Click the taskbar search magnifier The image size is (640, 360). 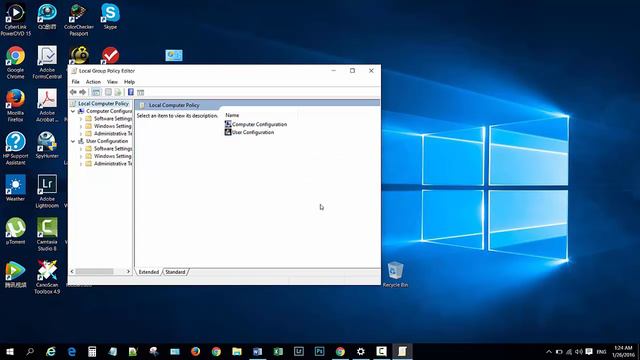(30, 351)
